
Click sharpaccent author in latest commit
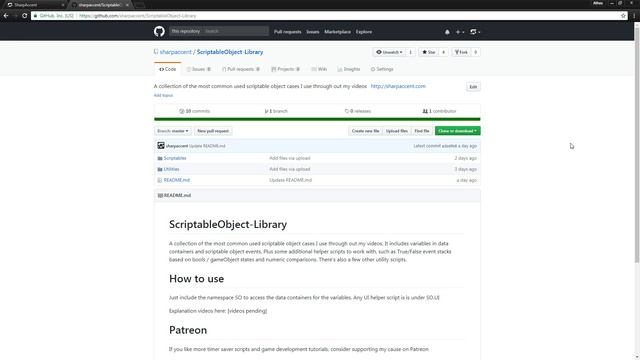(x=177, y=146)
